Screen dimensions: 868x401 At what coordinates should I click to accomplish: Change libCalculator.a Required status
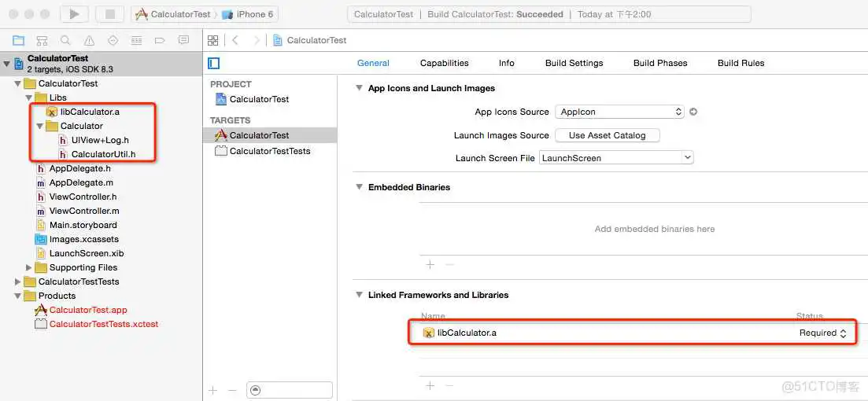823,333
